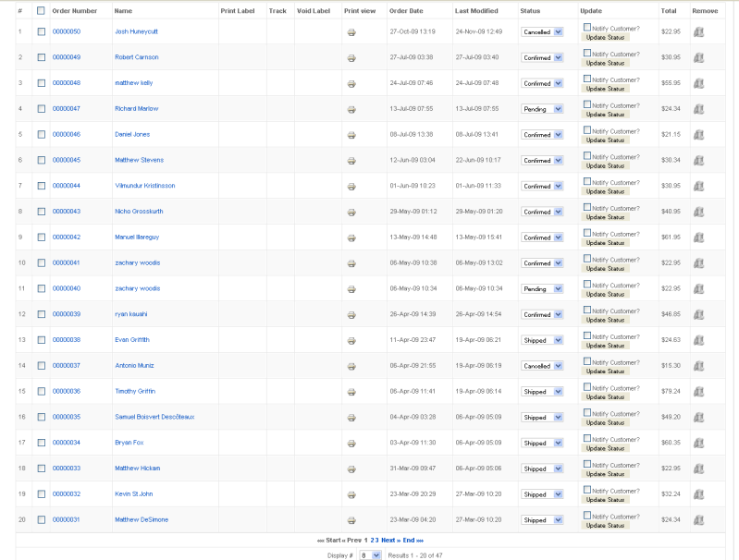Click Update Status button for order 00000044
739x560 pixels.
tap(605, 191)
